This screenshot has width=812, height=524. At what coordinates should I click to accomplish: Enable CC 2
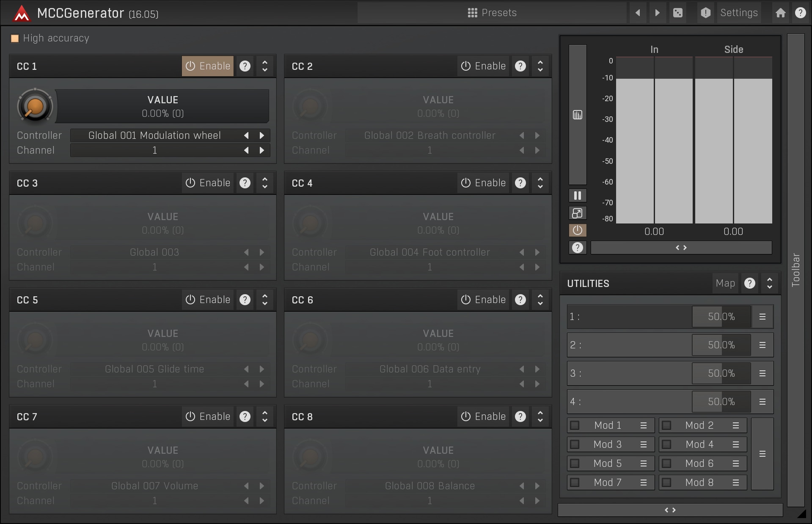(483, 66)
